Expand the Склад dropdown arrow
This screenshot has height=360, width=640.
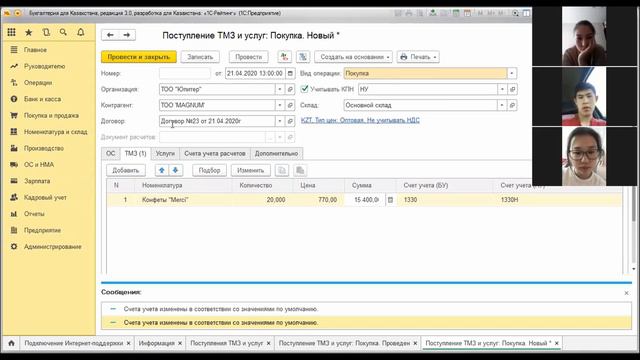pyautogui.click(x=502, y=105)
